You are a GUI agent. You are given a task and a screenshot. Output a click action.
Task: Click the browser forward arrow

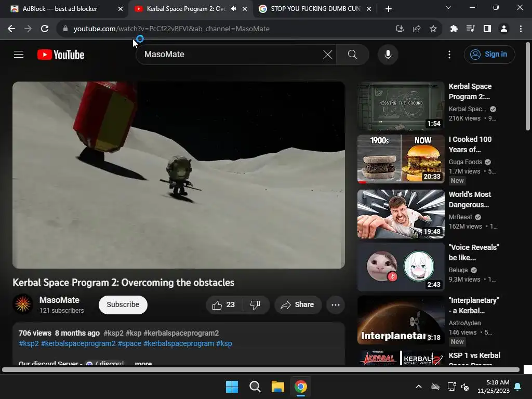click(28, 29)
